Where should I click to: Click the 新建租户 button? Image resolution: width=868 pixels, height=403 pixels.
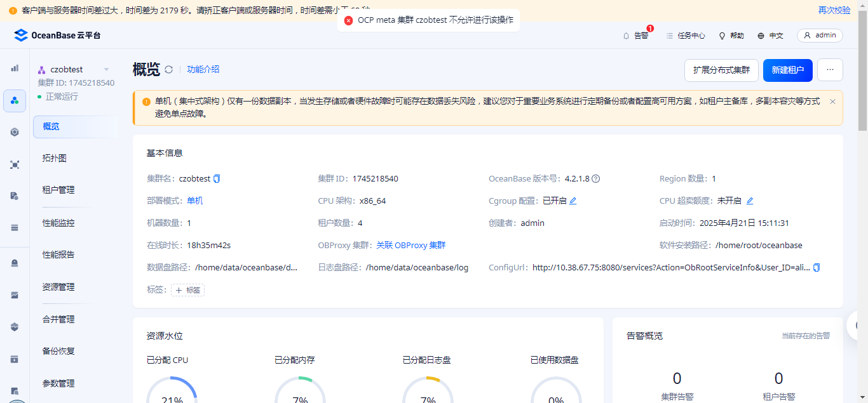coord(788,70)
